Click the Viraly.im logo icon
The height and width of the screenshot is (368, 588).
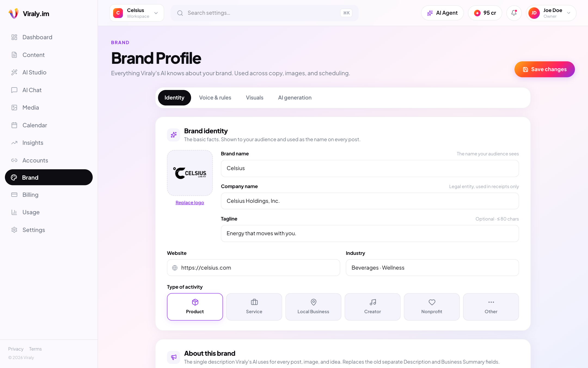click(14, 13)
